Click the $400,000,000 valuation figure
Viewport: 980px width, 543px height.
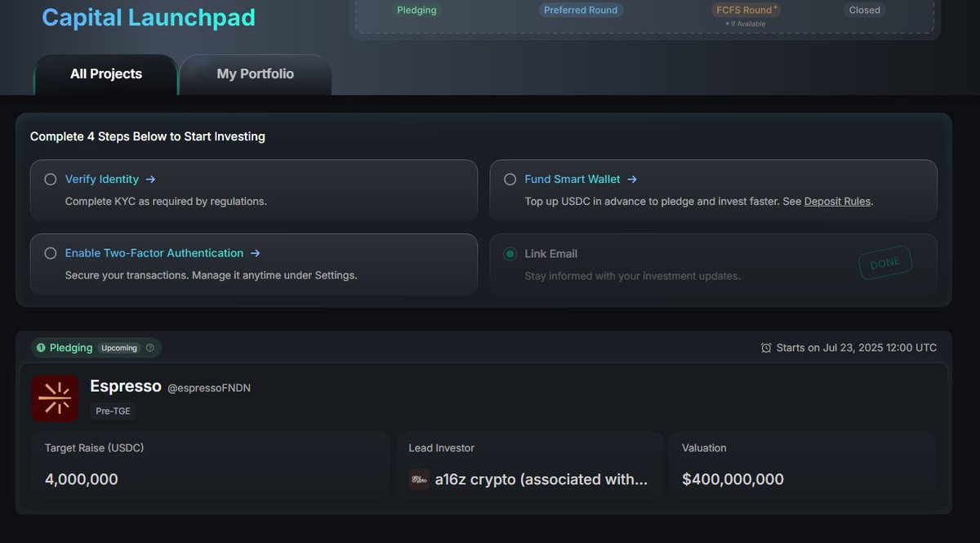pos(733,479)
